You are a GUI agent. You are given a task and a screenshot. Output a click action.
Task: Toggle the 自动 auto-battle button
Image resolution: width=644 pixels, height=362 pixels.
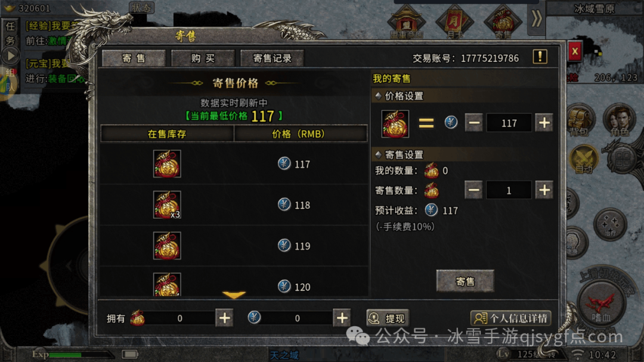[584, 159]
